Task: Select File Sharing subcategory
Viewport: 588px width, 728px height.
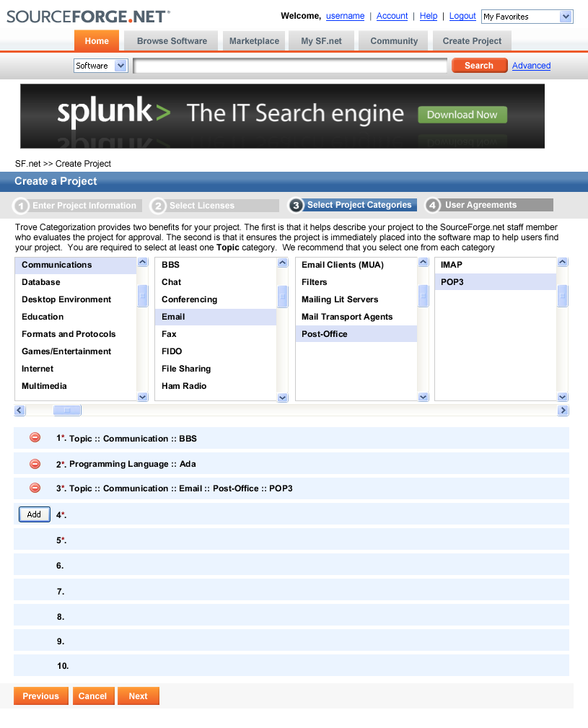Action: click(x=216, y=369)
